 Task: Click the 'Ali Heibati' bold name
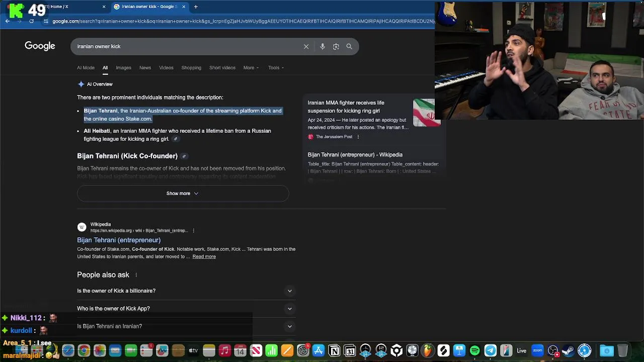click(97, 131)
